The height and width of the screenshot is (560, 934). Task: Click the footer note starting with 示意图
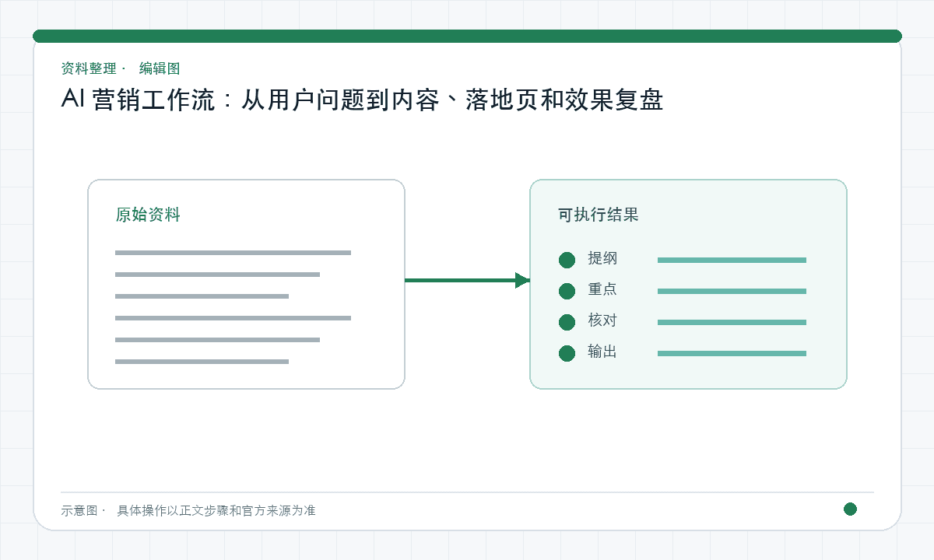click(188, 511)
